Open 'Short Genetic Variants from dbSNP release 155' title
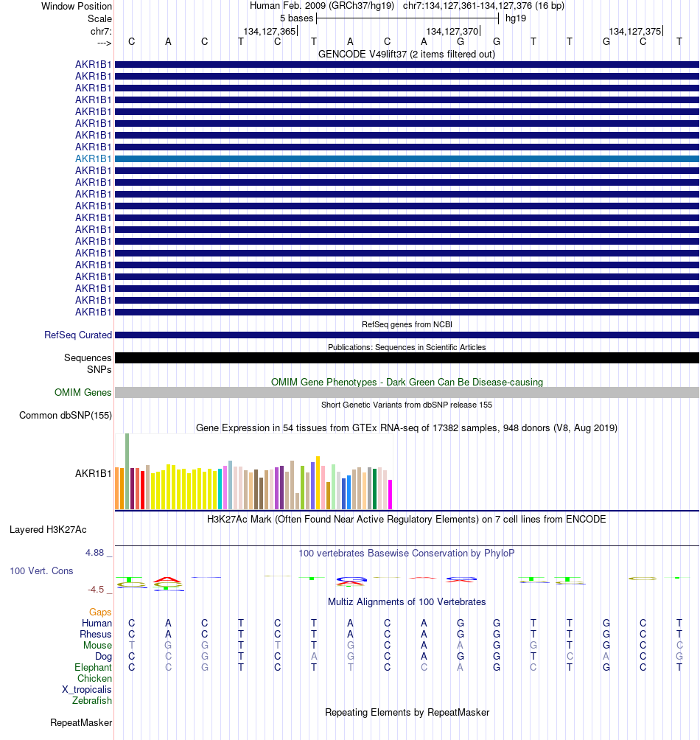Viewport: 700px width, 740px height. tap(407, 405)
